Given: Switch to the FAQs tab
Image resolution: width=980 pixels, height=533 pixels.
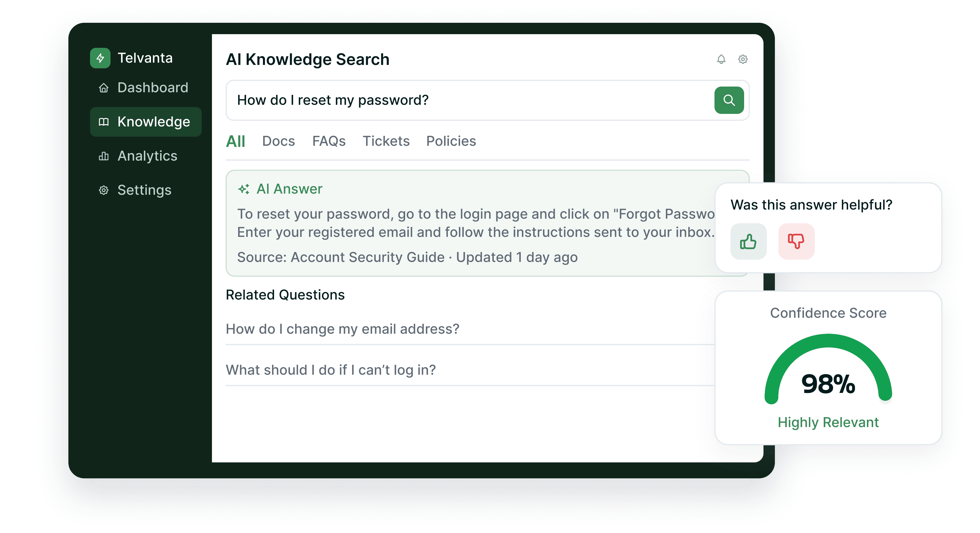Looking at the screenshot, I should pyautogui.click(x=329, y=142).
